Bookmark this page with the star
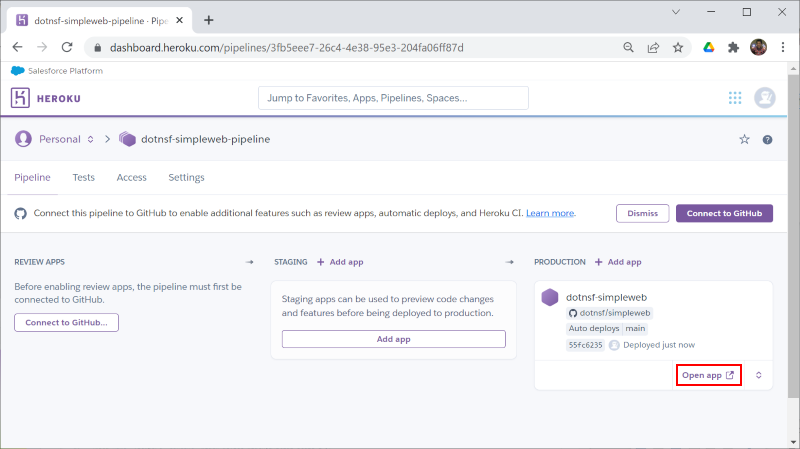The height and width of the screenshot is (449, 800). click(678, 47)
